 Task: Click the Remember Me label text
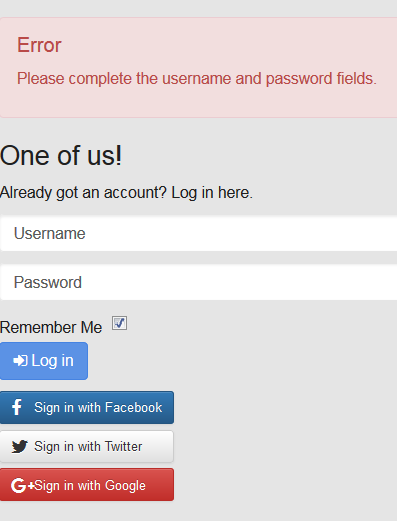click(x=51, y=327)
